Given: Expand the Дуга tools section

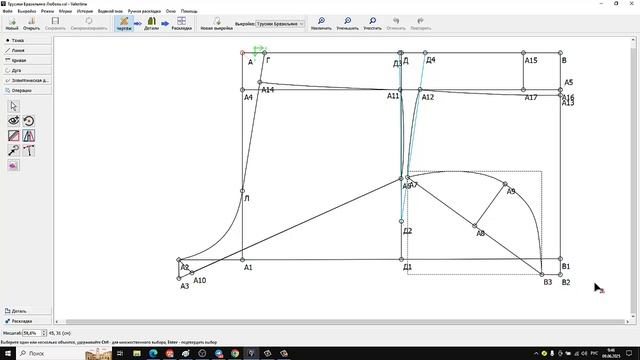Looking at the screenshot, I should (x=27, y=70).
